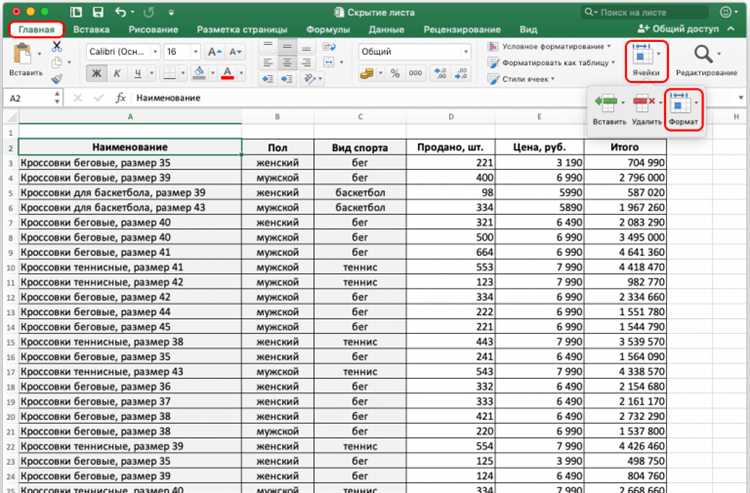The width and height of the screenshot is (750, 493).
Task: Click the fill color bucket icon
Action: 199,73
